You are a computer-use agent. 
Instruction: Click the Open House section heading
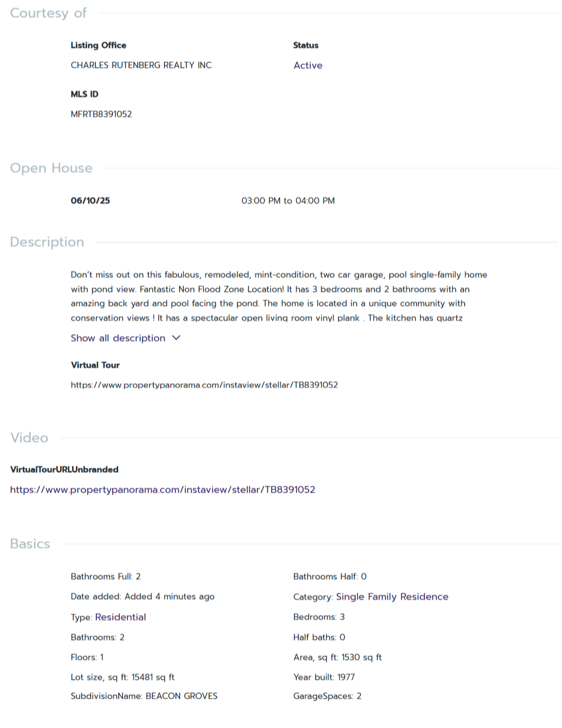pos(51,168)
